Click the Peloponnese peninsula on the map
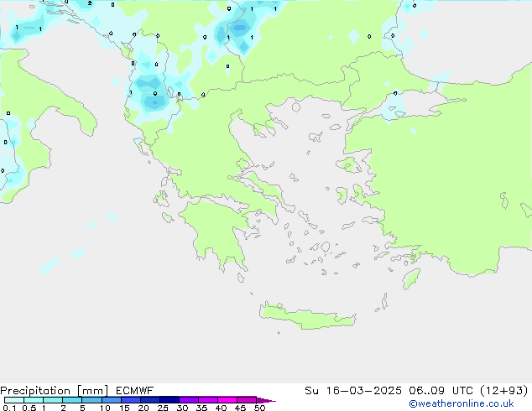Image resolution: width=532 pixels, height=411 pixels. (x=217, y=231)
